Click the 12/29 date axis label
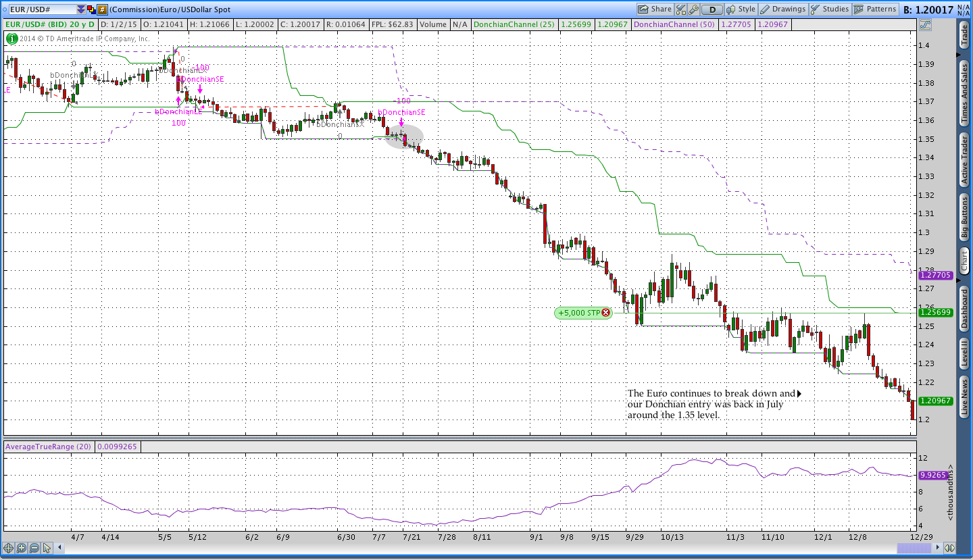 pyautogui.click(x=921, y=537)
